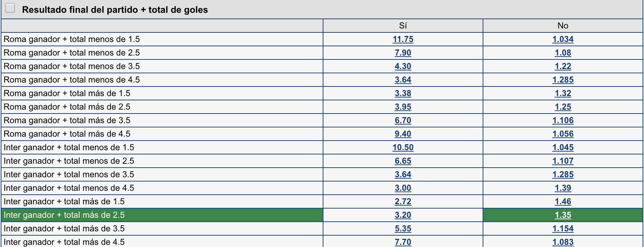Select No odds 1.25 for Roma más de 2.5

click(563, 107)
